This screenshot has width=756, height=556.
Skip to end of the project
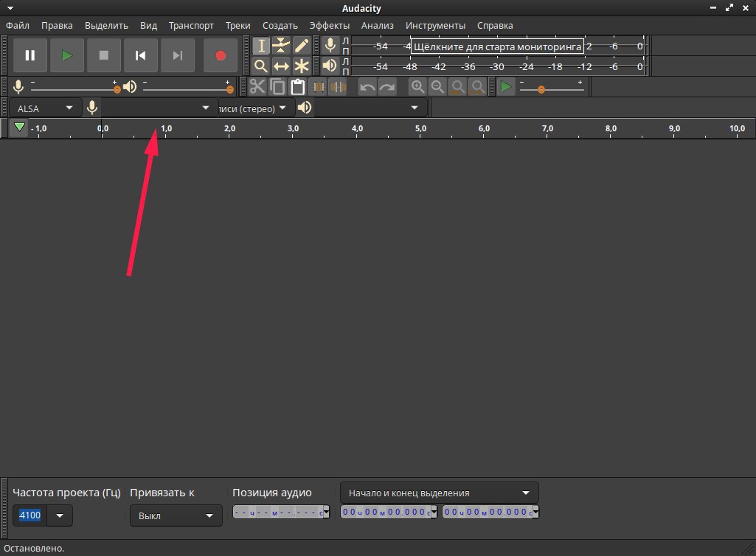(178, 55)
